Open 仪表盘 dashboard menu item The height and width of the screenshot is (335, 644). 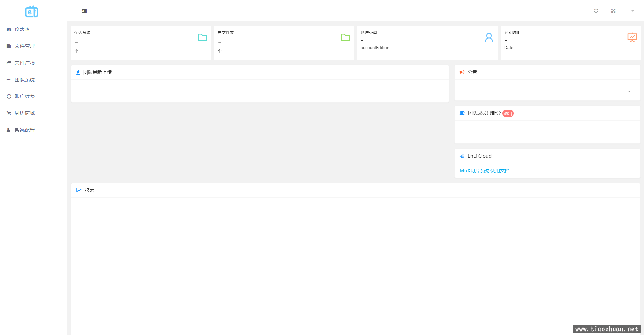pyautogui.click(x=22, y=29)
